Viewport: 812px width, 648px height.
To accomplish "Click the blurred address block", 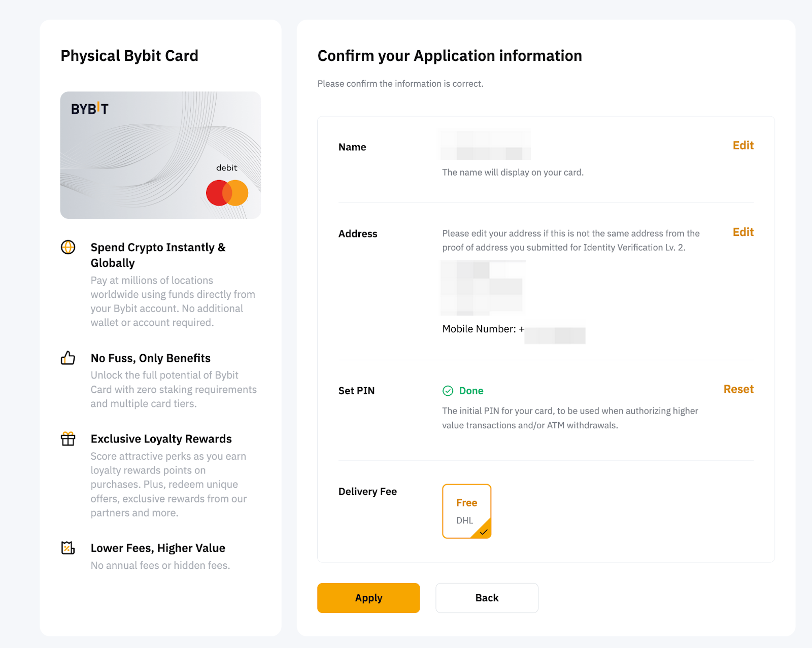I will click(x=482, y=288).
